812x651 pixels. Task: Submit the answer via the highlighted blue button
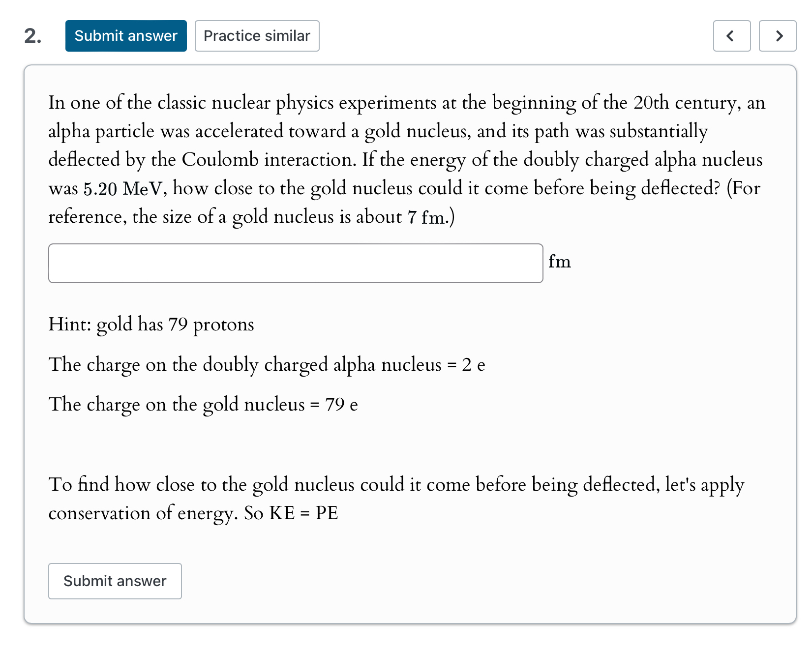tap(126, 35)
